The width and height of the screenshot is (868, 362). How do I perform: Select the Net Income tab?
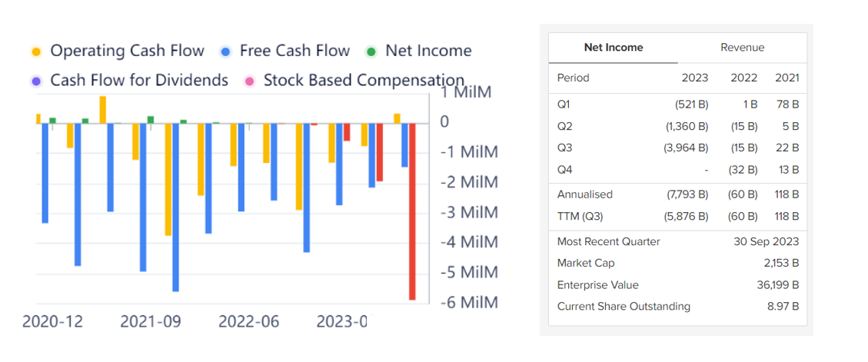[x=613, y=48]
